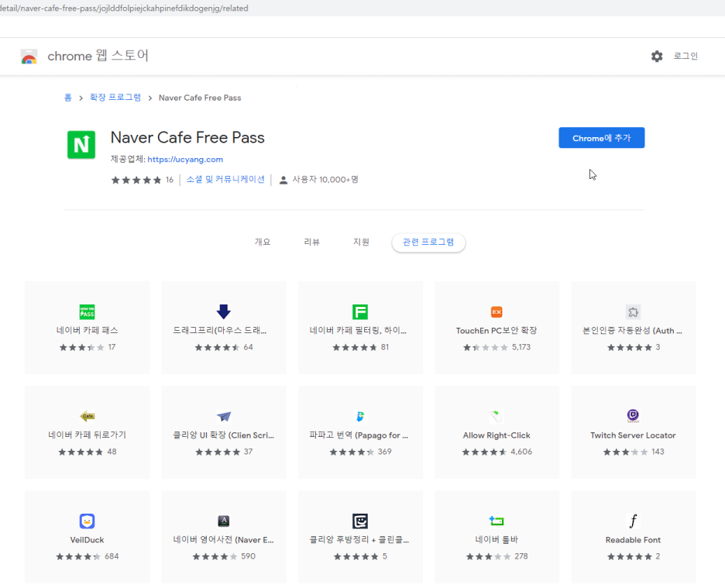Open the 네이버 툴바 title text
The height and width of the screenshot is (588, 725).
click(497, 539)
